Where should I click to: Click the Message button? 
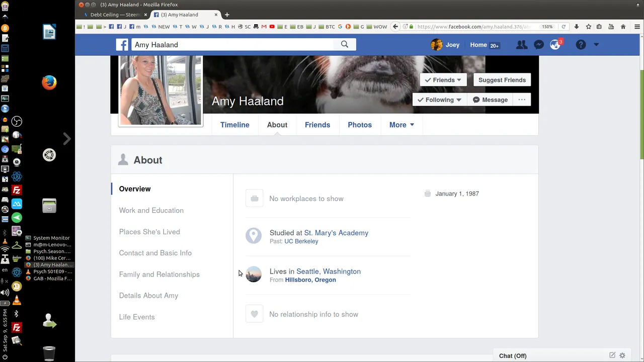pos(491,100)
